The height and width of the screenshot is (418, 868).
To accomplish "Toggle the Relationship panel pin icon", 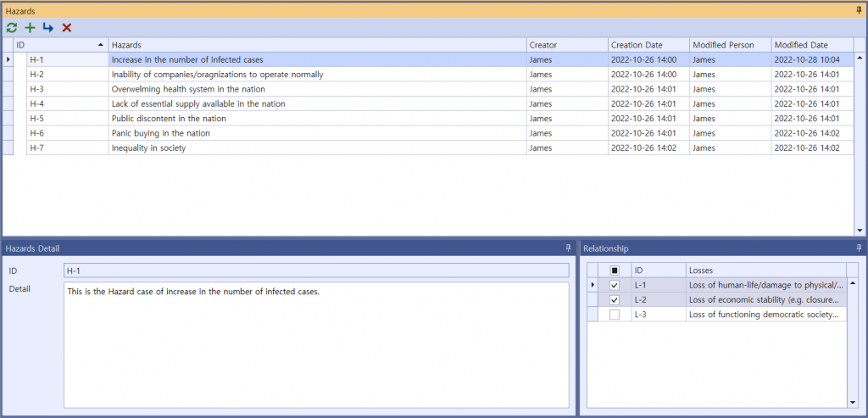I will [x=860, y=248].
